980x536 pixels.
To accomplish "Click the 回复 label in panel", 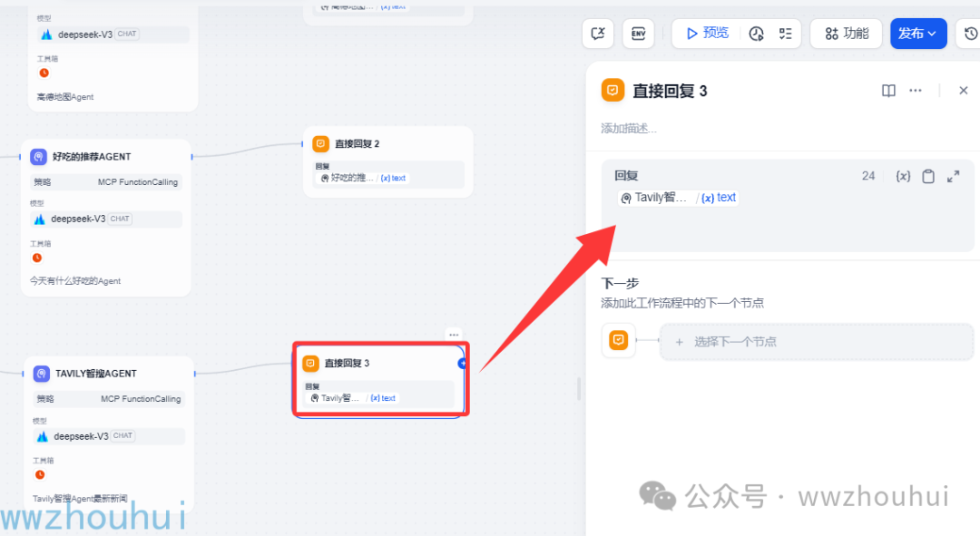I will 626,176.
